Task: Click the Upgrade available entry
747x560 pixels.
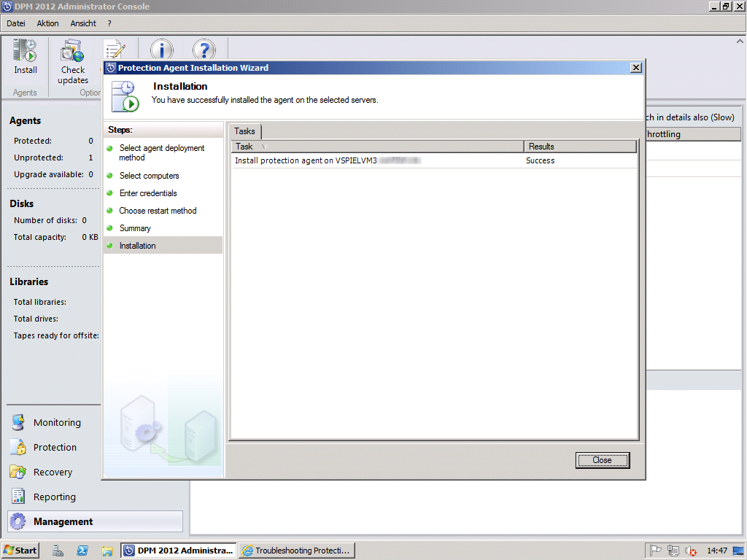Action: coord(53,174)
